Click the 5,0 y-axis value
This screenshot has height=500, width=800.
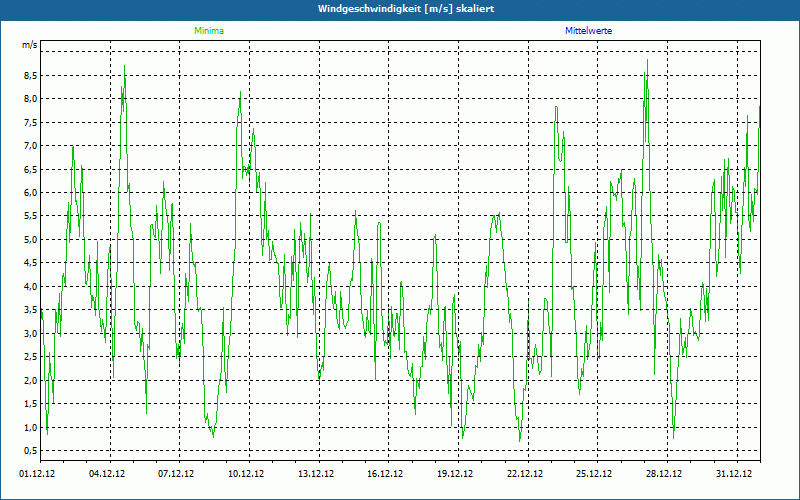click(31, 240)
